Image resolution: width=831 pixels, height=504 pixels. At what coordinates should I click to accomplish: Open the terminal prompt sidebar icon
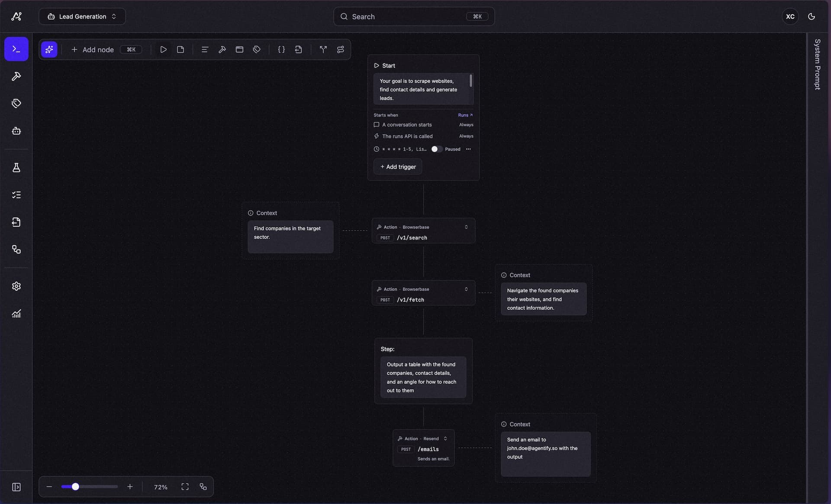pos(16,49)
